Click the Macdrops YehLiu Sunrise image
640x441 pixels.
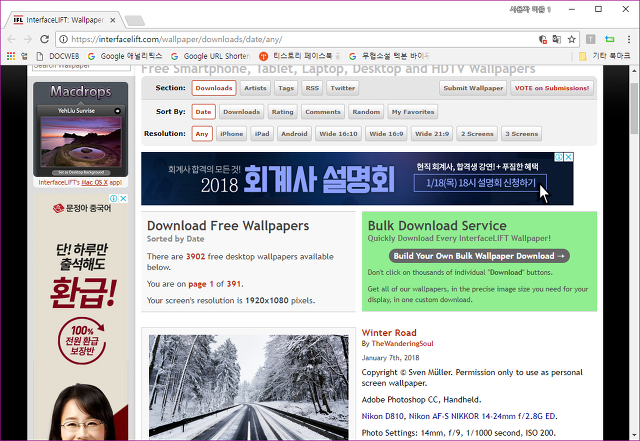click(x=81, y=142)
